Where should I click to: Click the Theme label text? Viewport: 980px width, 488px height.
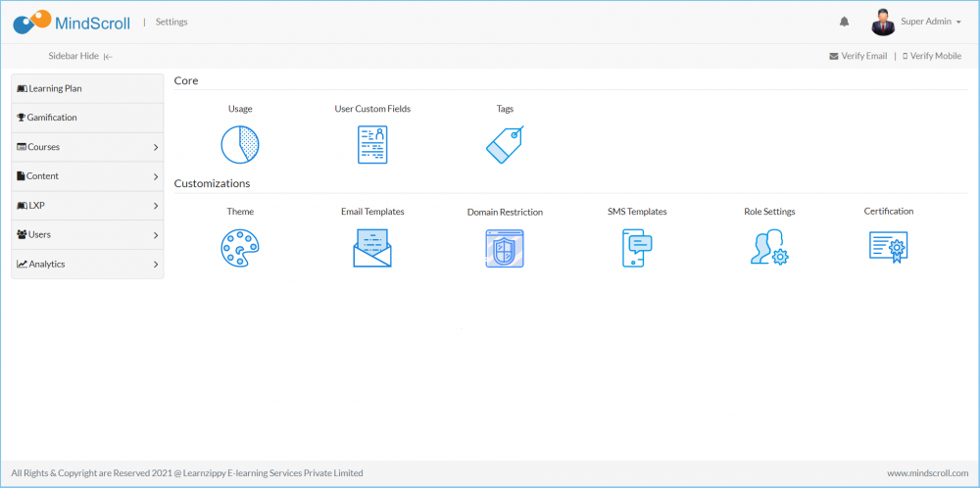pyautogui.click(x=240, y=212)
